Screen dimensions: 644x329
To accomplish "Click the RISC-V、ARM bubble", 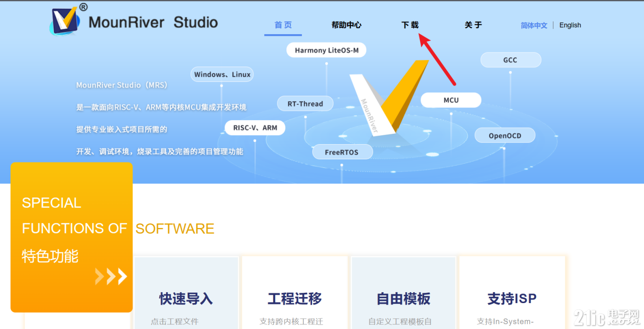I will pos(255,128).
